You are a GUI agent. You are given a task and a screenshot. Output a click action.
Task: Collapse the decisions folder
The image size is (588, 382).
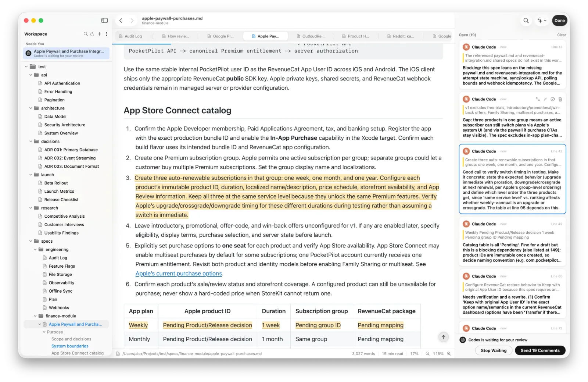31,142
